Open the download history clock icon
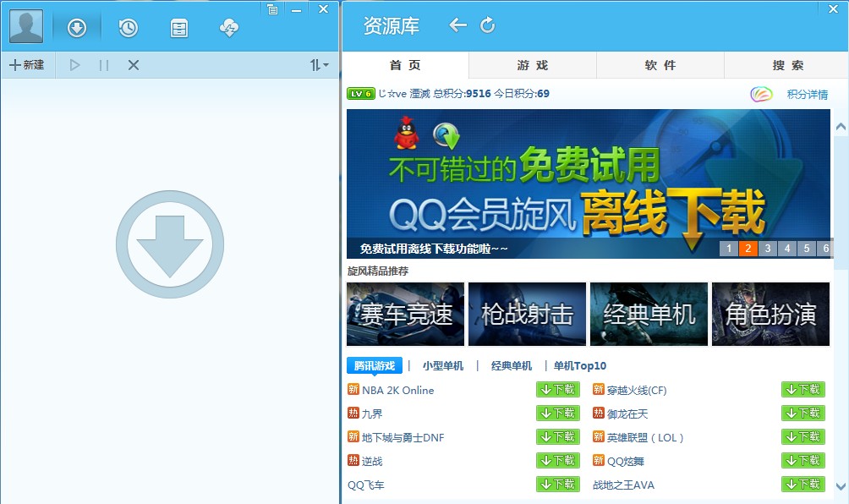 [x=129, y=28]
